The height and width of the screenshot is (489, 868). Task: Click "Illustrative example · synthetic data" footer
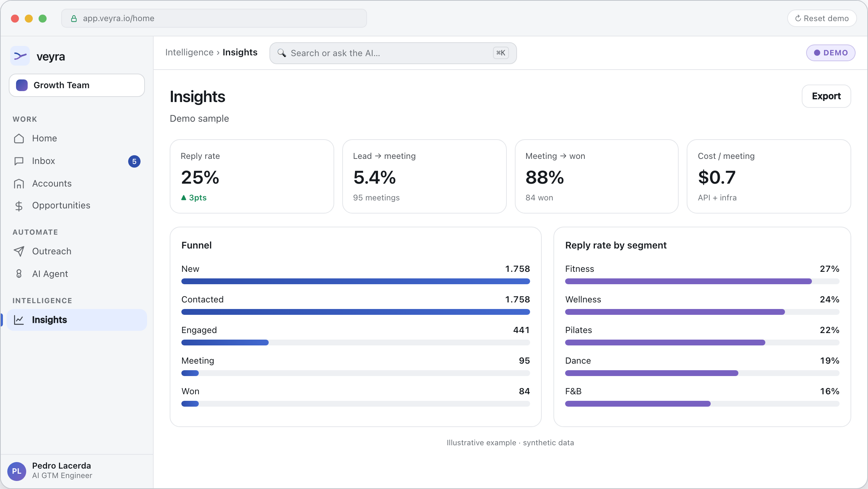coord(510,443)
